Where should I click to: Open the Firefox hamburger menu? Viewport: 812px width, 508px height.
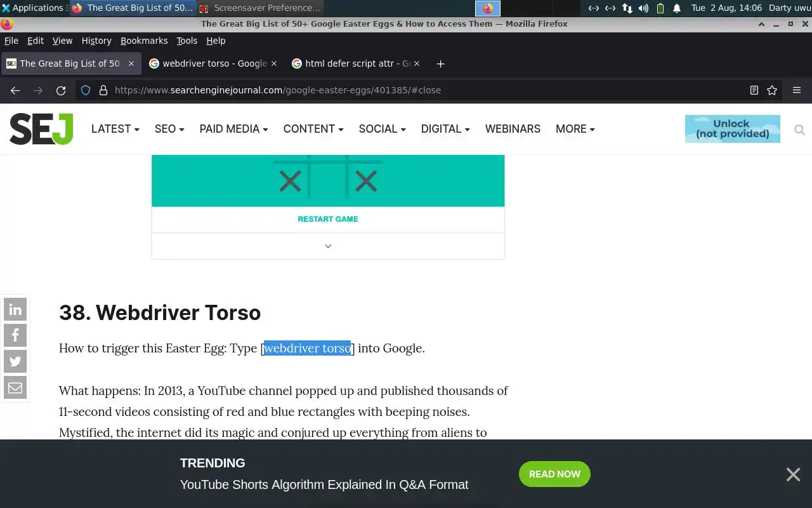pyautogui.click(x=797, y=90)
